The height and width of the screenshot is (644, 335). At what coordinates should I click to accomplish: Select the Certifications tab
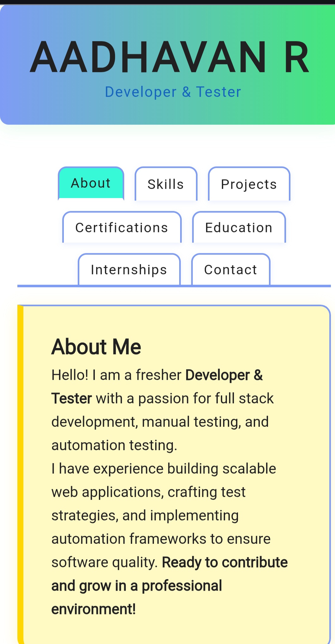click(122, 228)
